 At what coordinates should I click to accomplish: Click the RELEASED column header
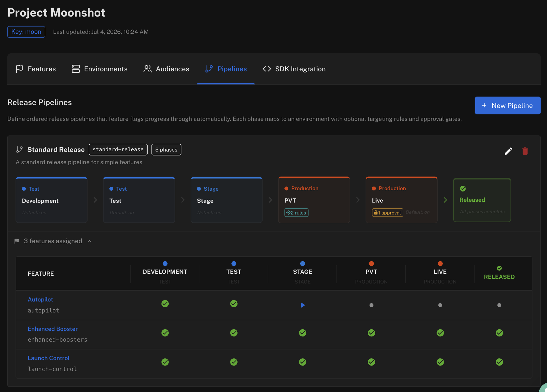(499, 273)
